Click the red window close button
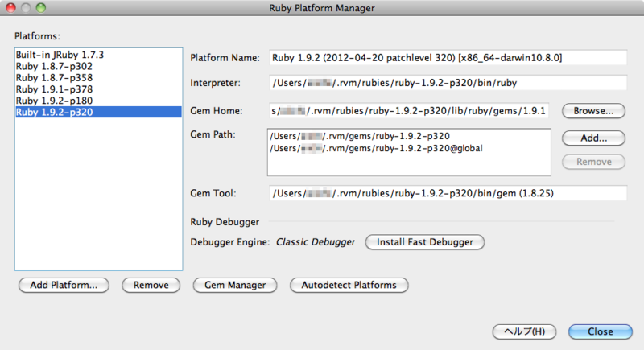Screen dimensions: 644x350 click(10, 8)
